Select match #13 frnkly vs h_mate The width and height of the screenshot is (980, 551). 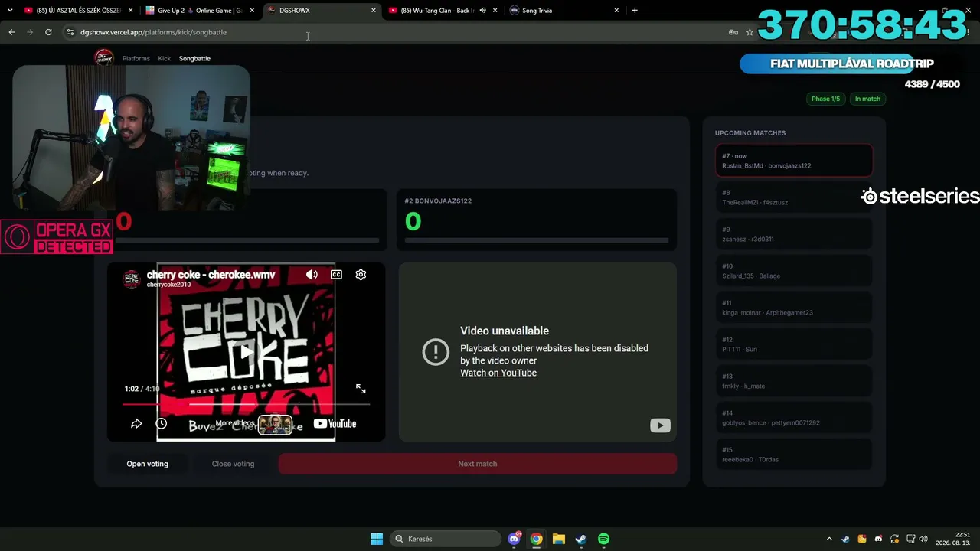(x=794, y=381)
